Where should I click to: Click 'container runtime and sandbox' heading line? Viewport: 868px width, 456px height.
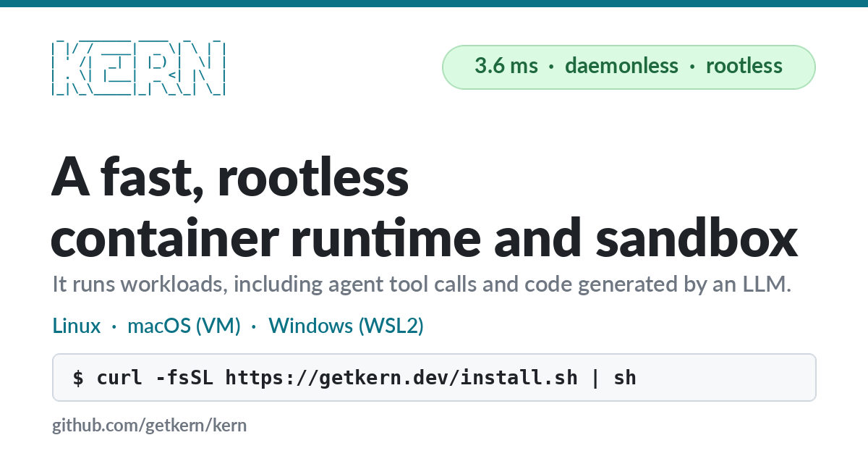[x=425, y=237]
